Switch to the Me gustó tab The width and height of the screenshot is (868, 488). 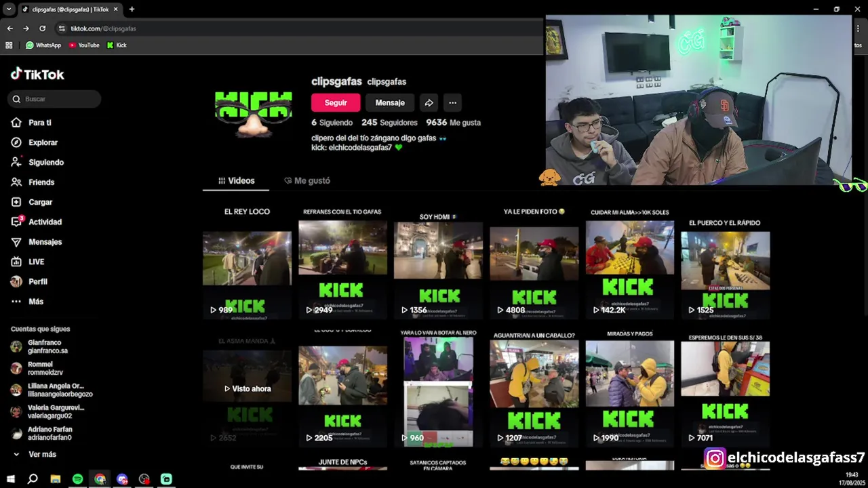tap(307, 181)
